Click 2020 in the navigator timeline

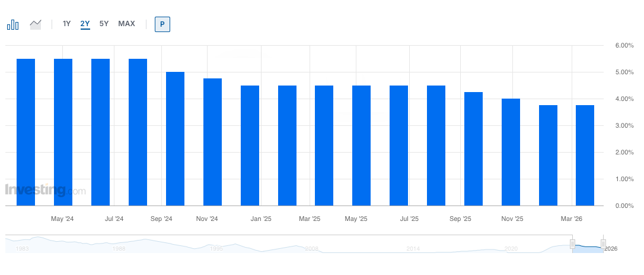511,249
